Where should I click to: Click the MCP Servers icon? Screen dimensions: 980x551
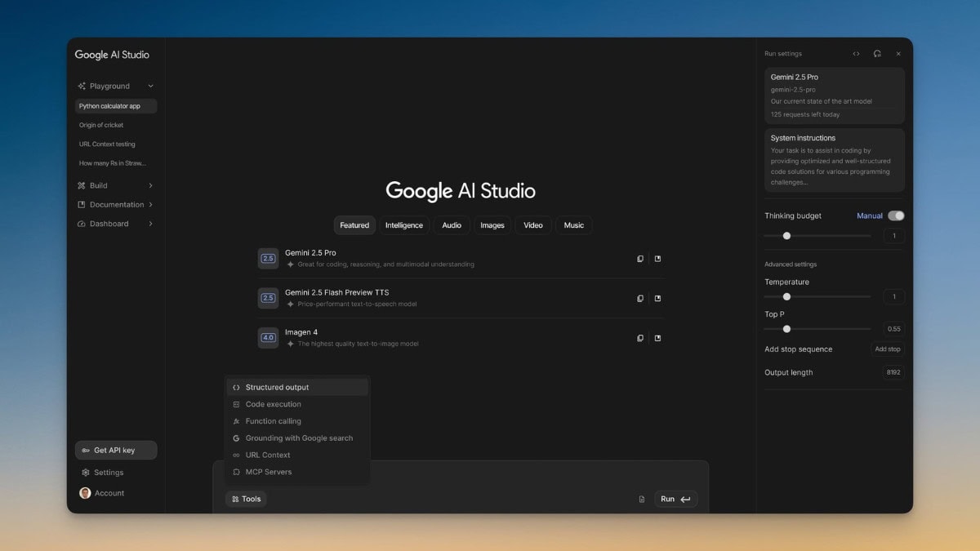point(236,472)
